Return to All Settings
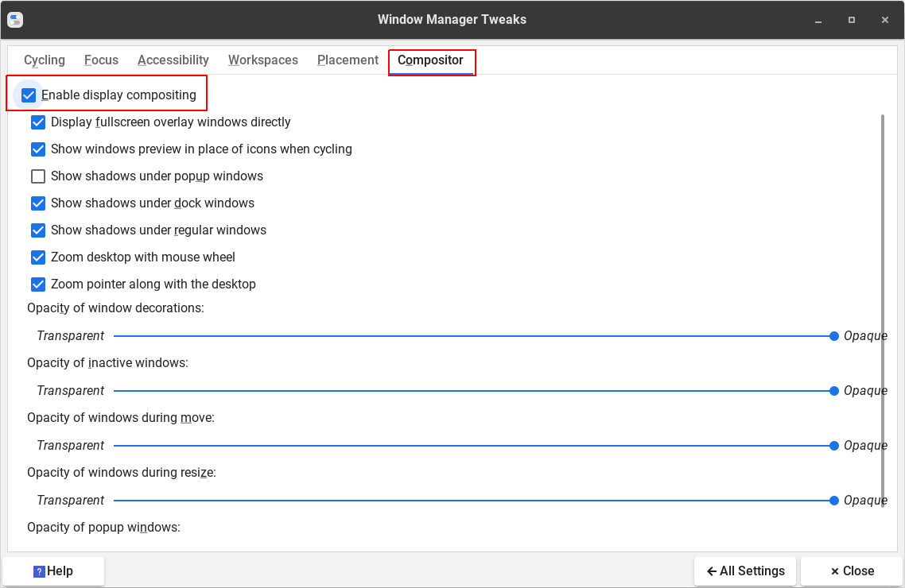This screenshot has height=588, width=905. [x=745, y=571]
